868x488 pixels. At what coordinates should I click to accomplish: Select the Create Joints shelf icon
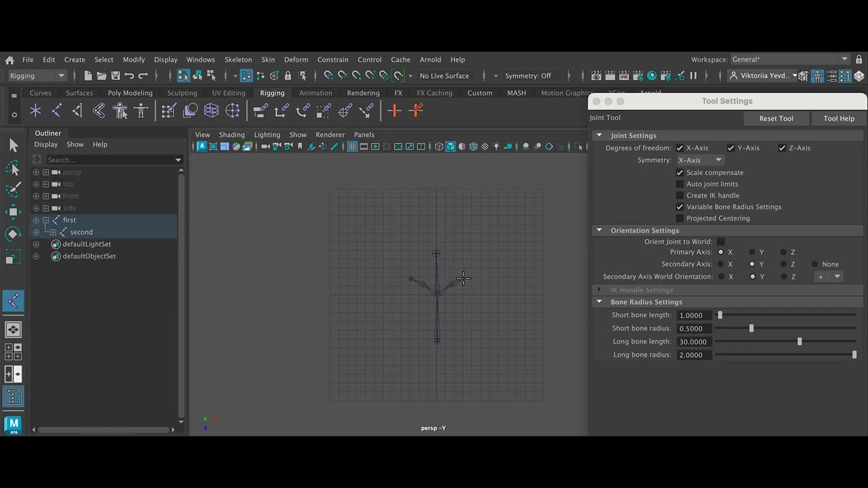pyautogui.click(x=56, y=110)
